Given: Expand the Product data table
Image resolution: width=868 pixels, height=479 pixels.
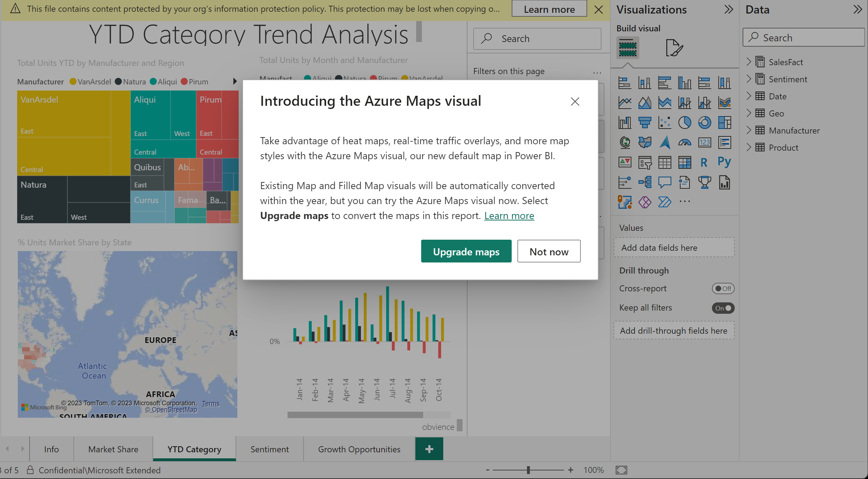Looking at the screenshot, I should pyautogui.click(x=749, y=147).
